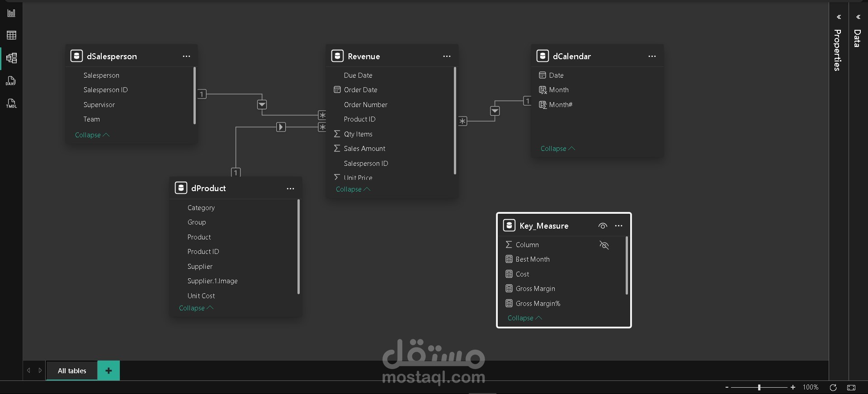
Task: Click hierarchy icon beside Month#
Action: [x=542, y=105]
